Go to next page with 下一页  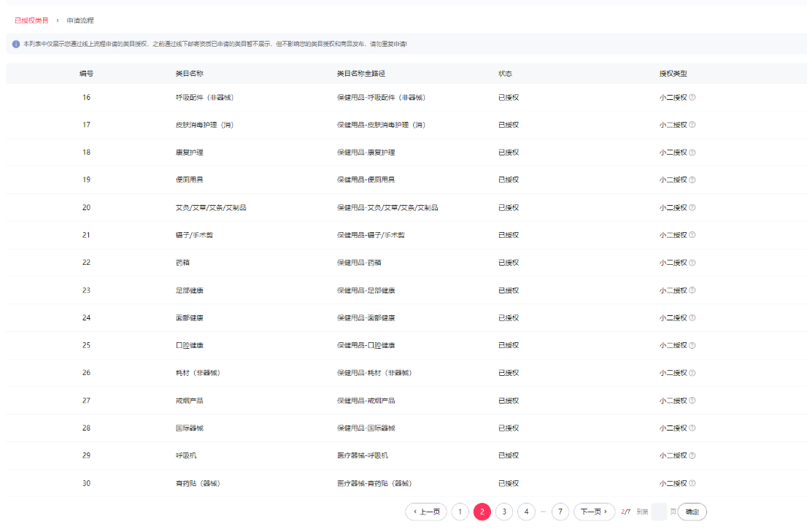tap(594, 512)
